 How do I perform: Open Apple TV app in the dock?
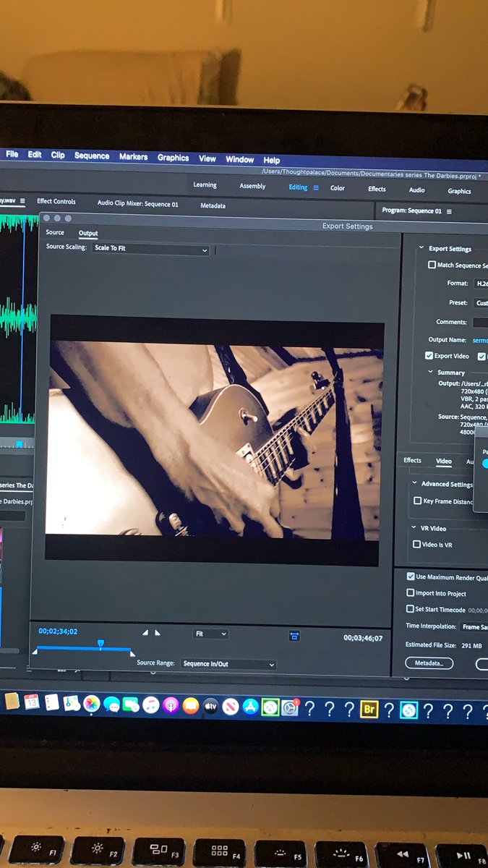[x=210, y=706]
